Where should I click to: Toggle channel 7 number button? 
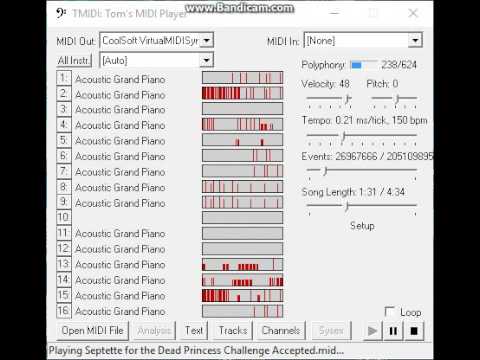tap(64, 172)
